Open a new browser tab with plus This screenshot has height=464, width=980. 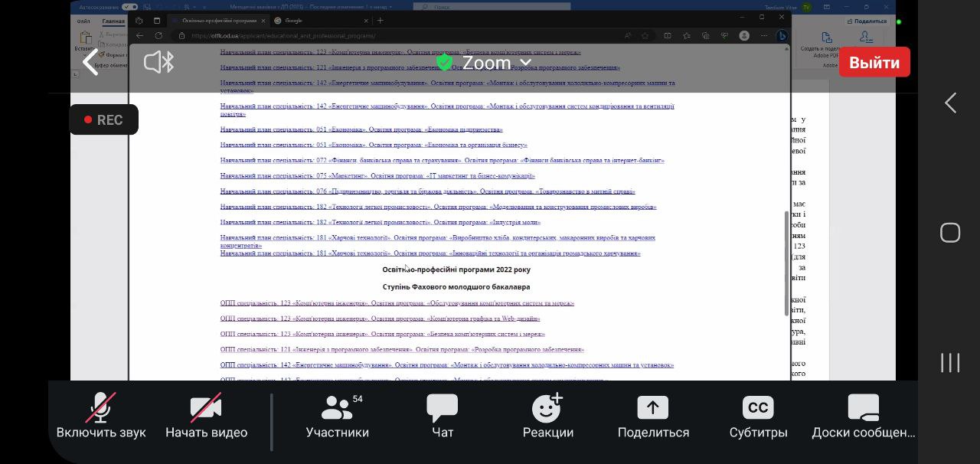coord(380,21)
